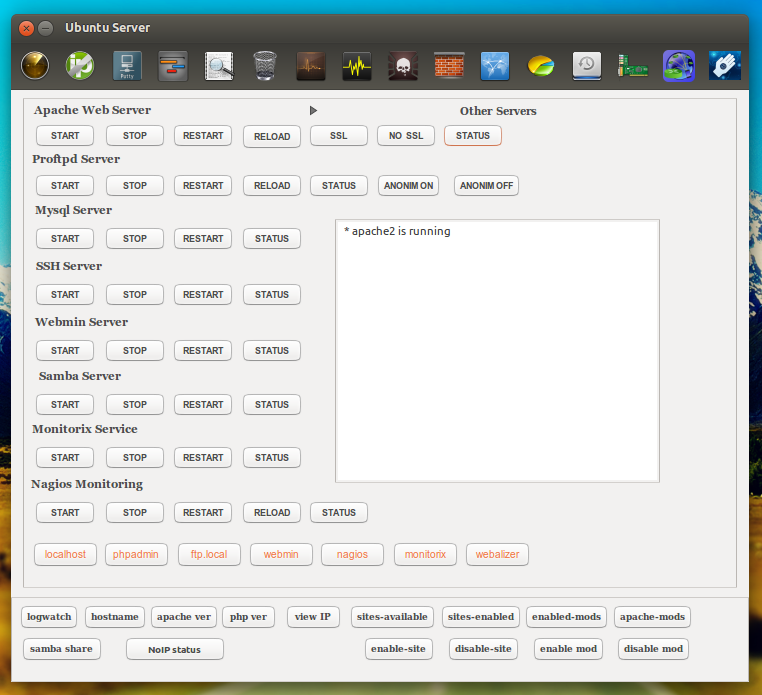
Task: List sites-available
Action: tap(392, 617)
